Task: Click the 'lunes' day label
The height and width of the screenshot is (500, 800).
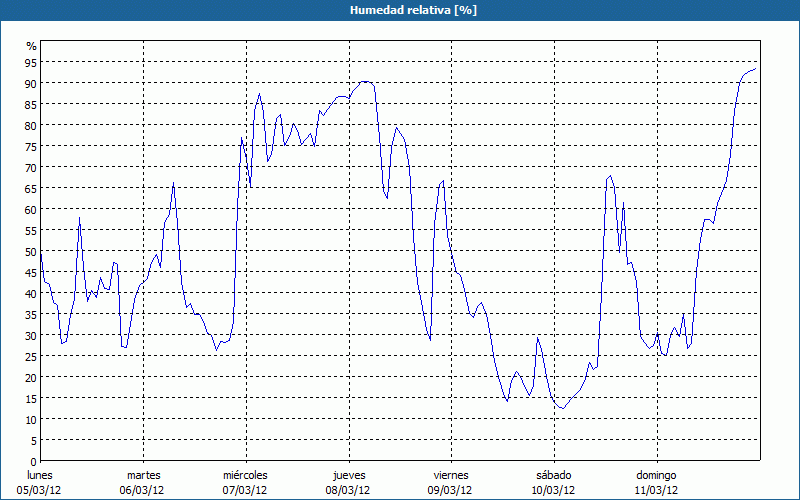Action: (x=40, y=475)
